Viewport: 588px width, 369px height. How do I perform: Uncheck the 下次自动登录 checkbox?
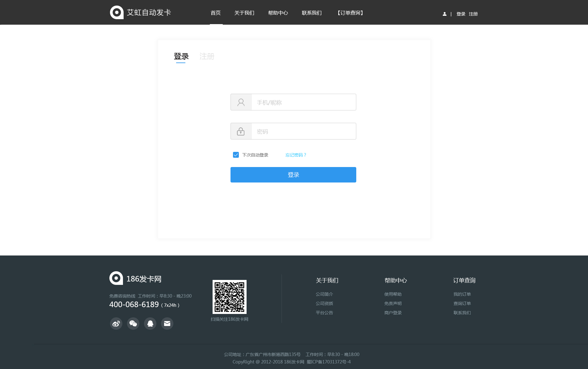236,155
